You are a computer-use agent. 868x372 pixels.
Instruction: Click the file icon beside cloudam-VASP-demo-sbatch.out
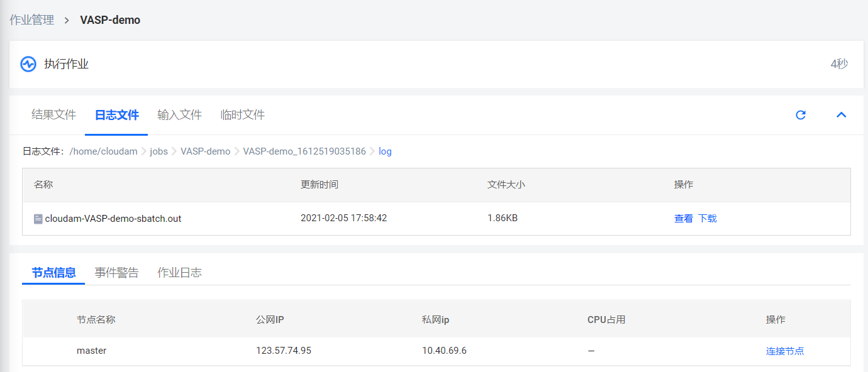[x=38, y=219]
